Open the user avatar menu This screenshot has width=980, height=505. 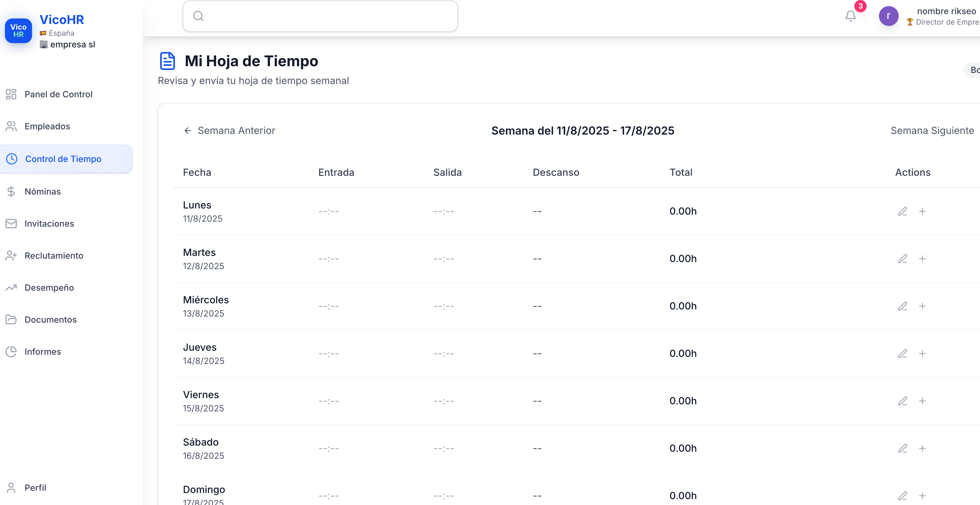(888, 16)
